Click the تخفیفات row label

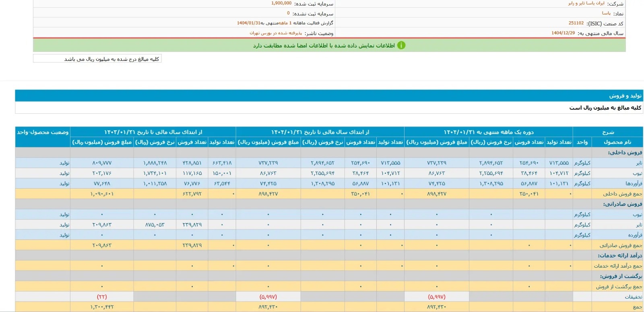(x=633, y=297)
